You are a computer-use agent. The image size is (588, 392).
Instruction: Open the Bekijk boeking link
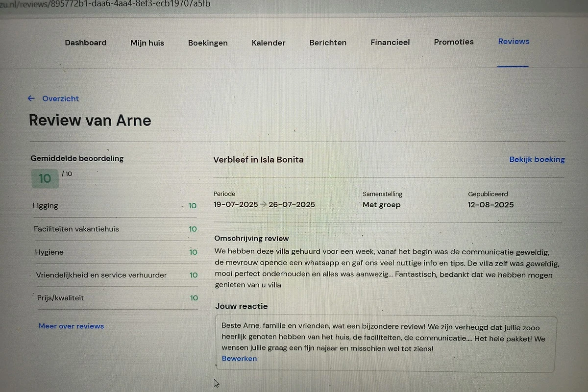click(537, 159)
